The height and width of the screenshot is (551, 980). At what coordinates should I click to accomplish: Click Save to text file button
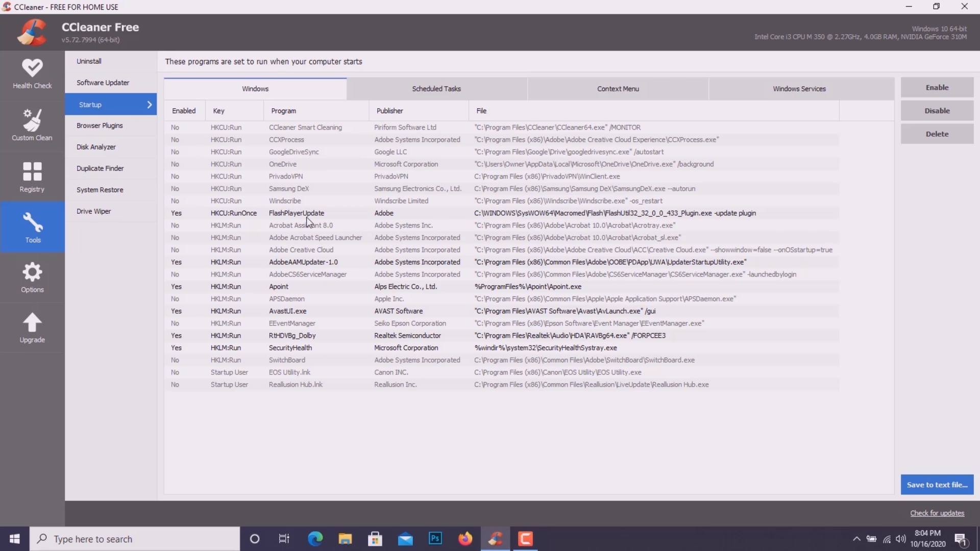[x=937, y=485]
